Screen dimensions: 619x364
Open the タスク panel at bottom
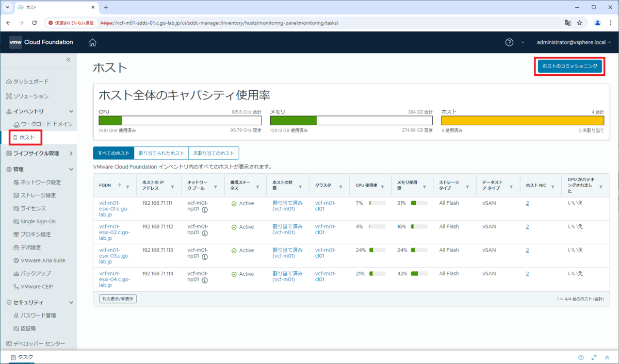(22, 357)
